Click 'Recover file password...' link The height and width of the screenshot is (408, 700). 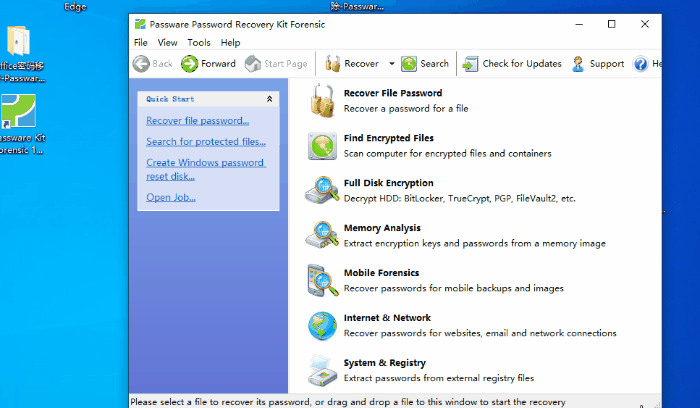pyautogui.click(x=198, y=121)
